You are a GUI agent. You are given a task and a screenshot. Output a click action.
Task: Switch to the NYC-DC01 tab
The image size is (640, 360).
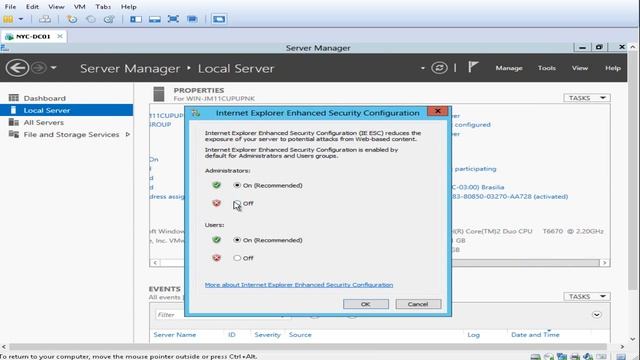tap(33, 36)
